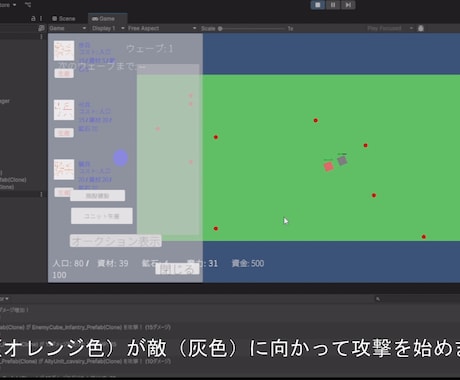Click the 閉じる button
This screenshot has height=380, width=460.
click(177, 269)
